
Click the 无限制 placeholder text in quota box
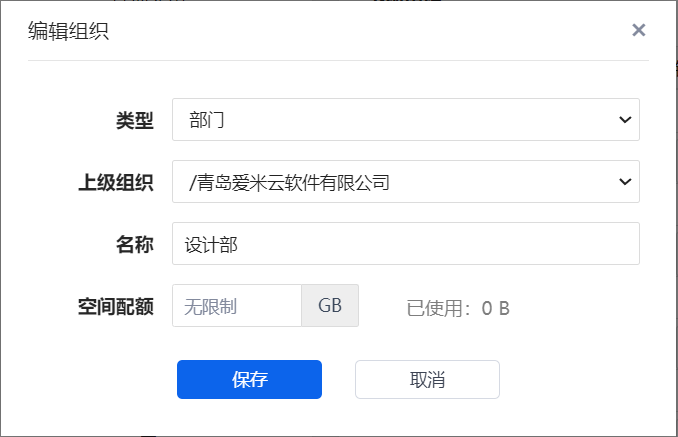211,307
